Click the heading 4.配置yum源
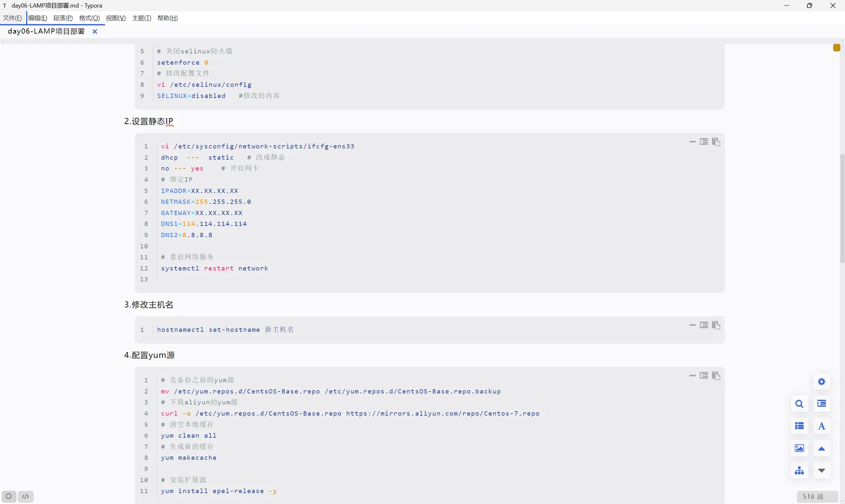This screenshot has height=504, width=845. 149,355
